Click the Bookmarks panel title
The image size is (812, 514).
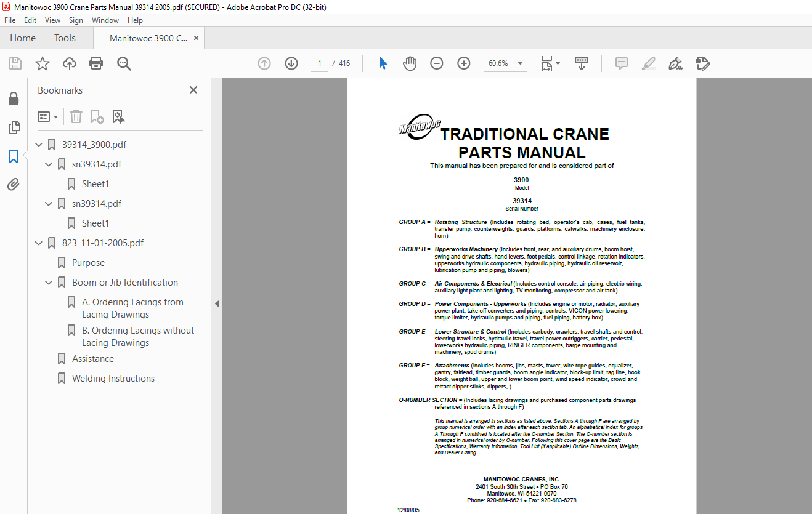[60, 90]
